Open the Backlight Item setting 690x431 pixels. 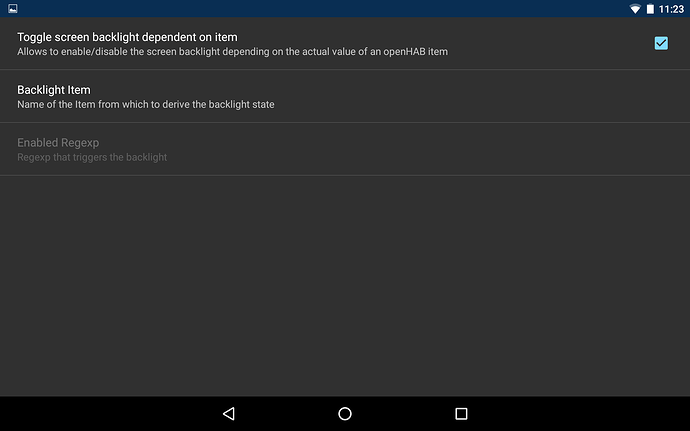[x=54, y=90]
